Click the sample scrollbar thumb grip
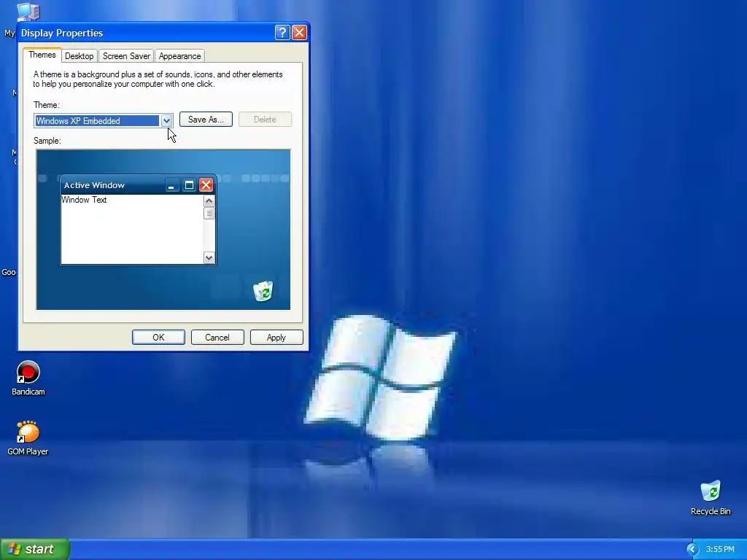Image resolution: width=747 pixels, height=560 pixels. (x=209, y=214)
